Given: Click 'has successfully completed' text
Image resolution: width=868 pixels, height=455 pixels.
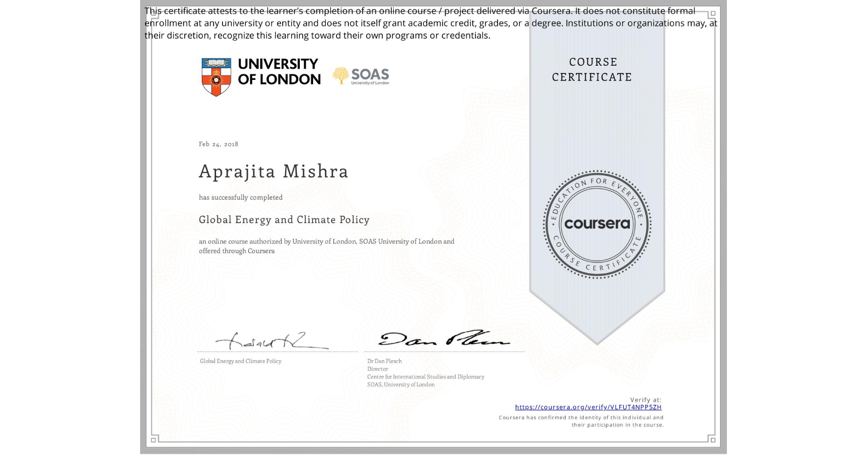Looking at the screenshot, I should pyautogui.click(x=241, y=197).
